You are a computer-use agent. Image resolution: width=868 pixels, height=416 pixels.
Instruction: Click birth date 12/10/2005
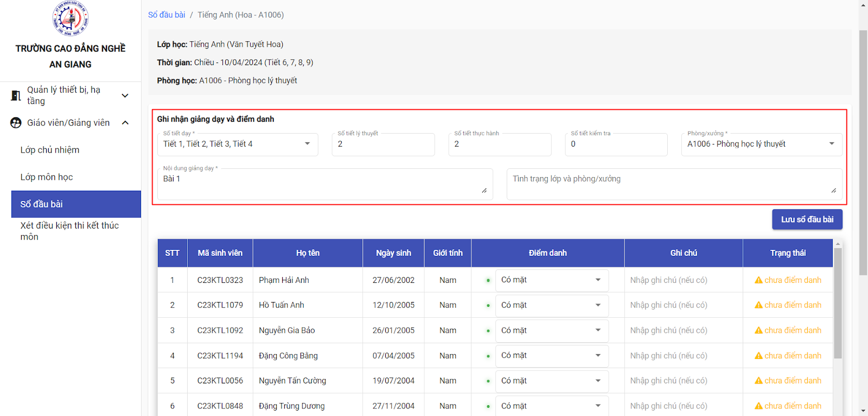click(x=393, y=305)
